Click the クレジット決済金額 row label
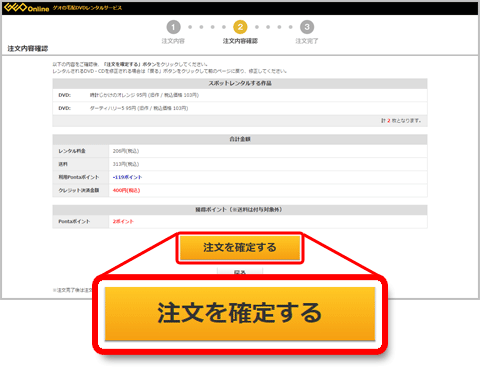 point(79,190)
